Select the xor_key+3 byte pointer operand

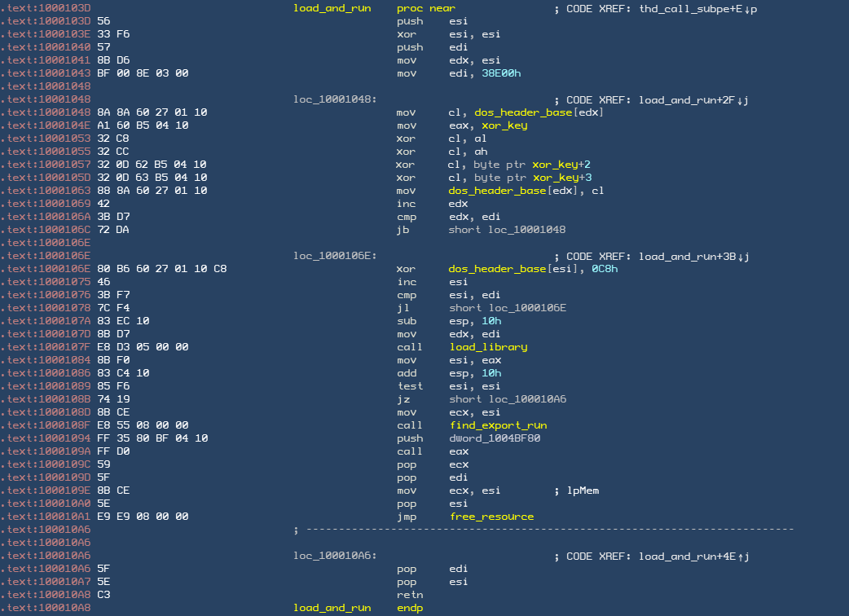click(x=561, y=178)
